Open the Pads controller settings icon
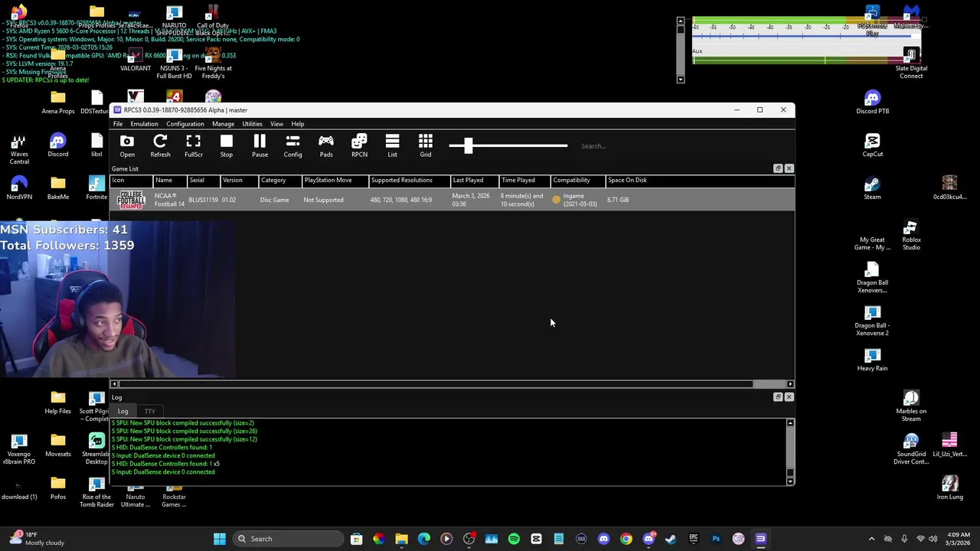This screenshot has width=980, height=551. (x=326, y=145)
